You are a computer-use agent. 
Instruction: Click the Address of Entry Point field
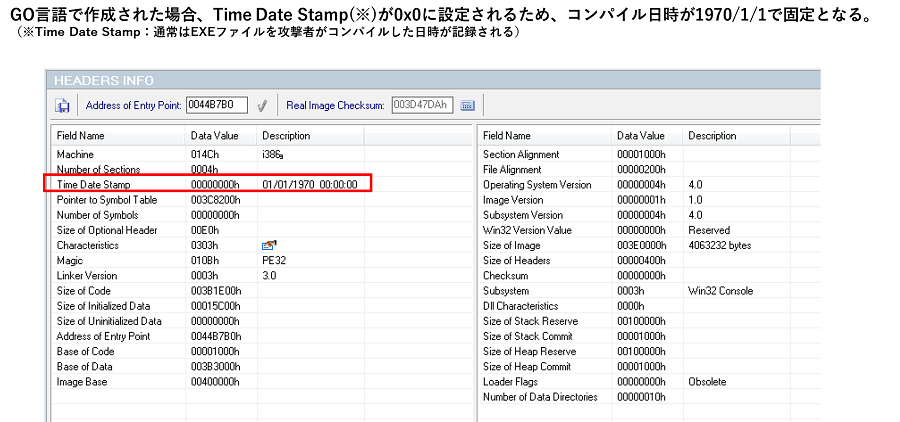pos(216,105)
